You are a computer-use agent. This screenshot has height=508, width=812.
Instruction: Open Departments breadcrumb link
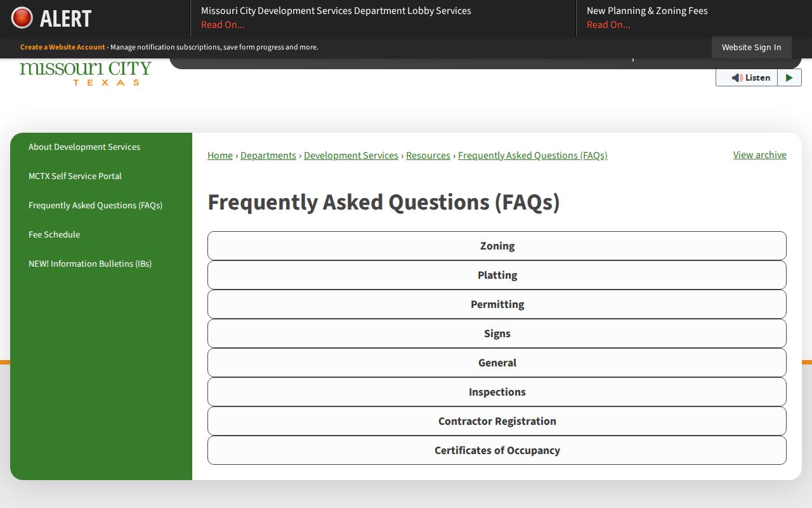pos(268,156)
